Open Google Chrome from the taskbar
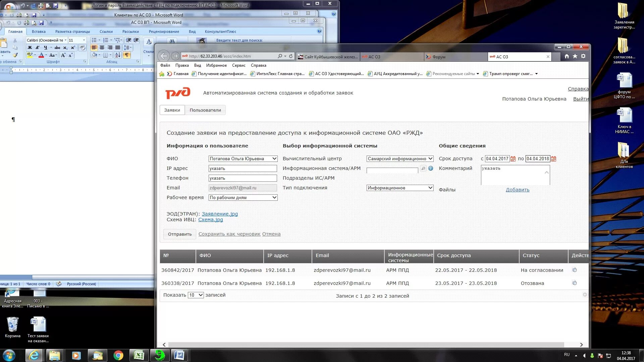Image resolution: width=644 pixels, height=362 pixels. coord(118,355)
